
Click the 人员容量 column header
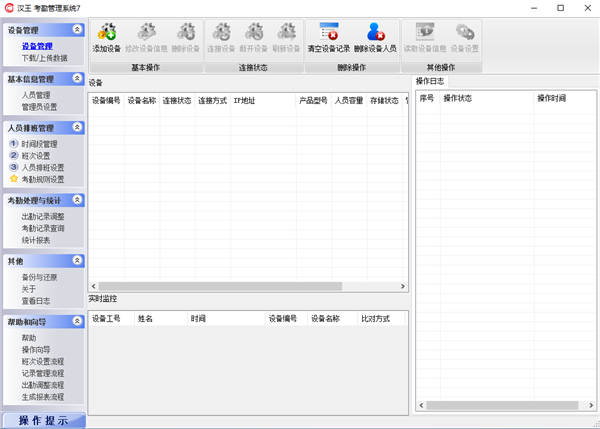coord(349,101)
